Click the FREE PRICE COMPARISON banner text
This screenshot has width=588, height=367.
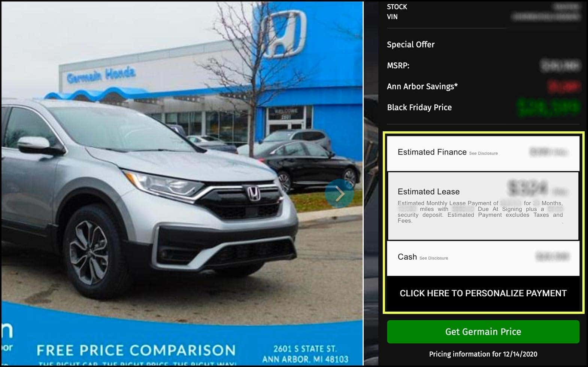pos(136,351)
